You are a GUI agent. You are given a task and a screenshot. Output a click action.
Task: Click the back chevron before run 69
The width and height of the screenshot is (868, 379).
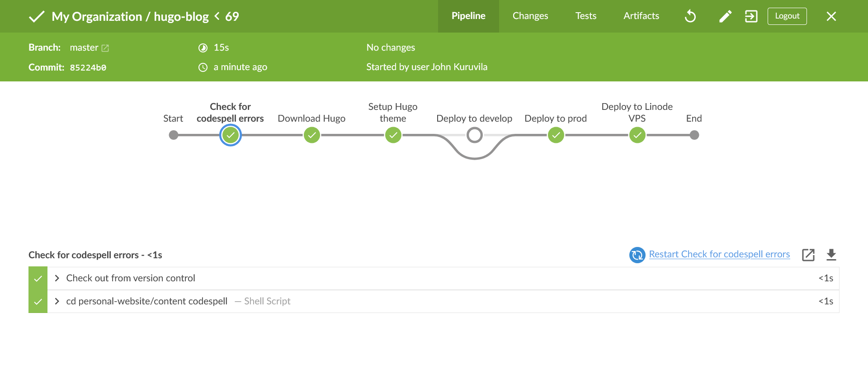(217, 16)
